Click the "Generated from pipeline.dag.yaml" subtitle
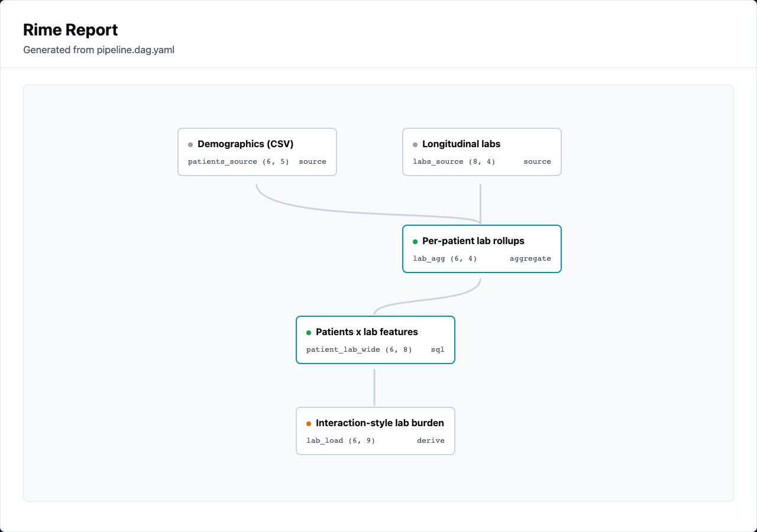Screen dimensions: 757x532 pos(99,50)
